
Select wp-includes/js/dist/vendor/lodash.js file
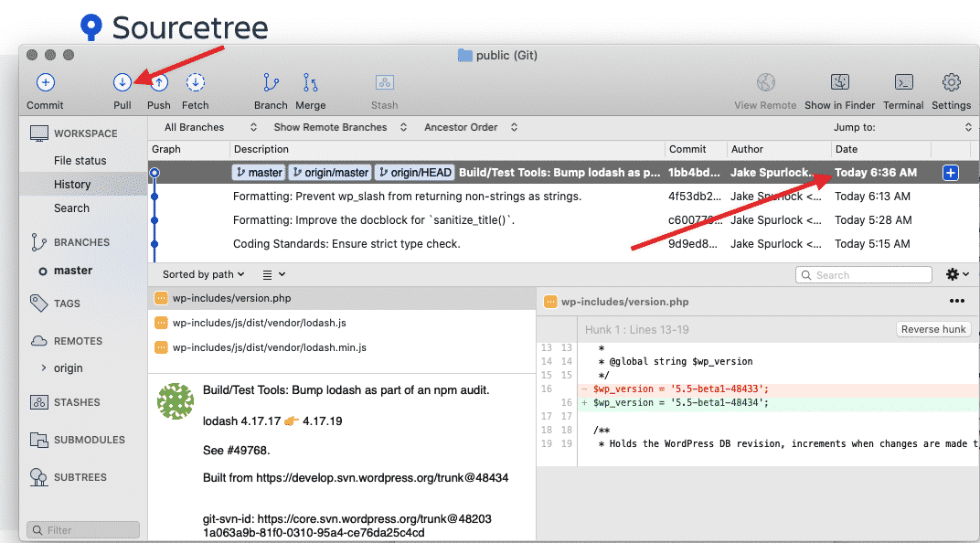343,323
